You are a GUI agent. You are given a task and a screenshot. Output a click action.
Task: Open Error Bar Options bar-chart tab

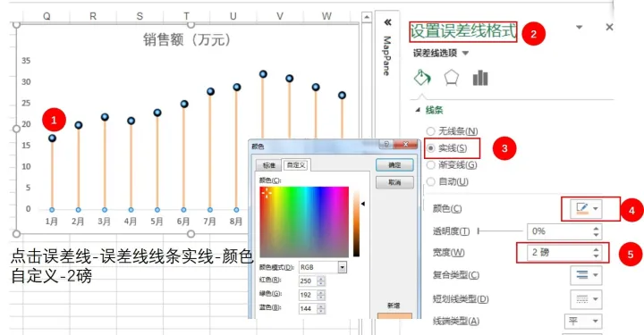pyautogui.click(x=480, y=77)
